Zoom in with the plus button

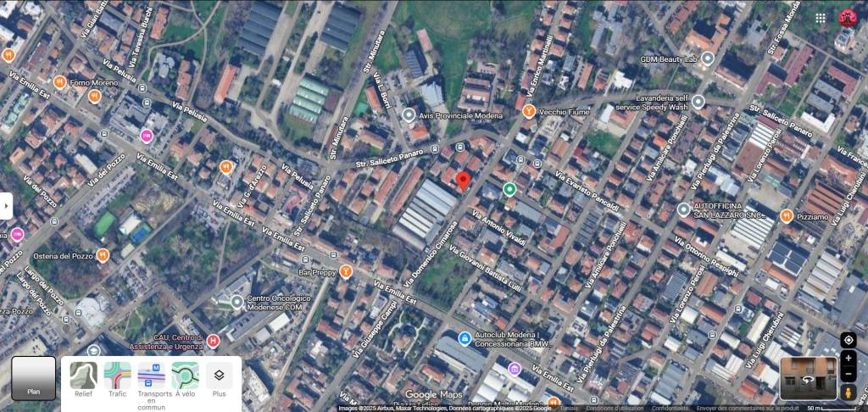point(849,359)
